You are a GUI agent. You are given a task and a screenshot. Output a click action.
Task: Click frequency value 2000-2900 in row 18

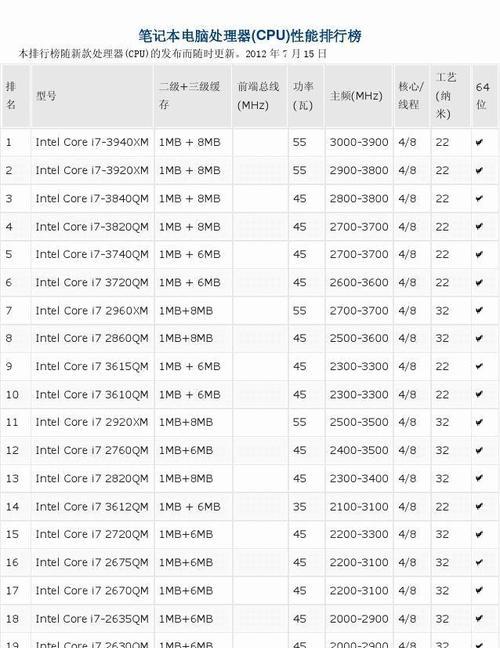click(359, 619)
